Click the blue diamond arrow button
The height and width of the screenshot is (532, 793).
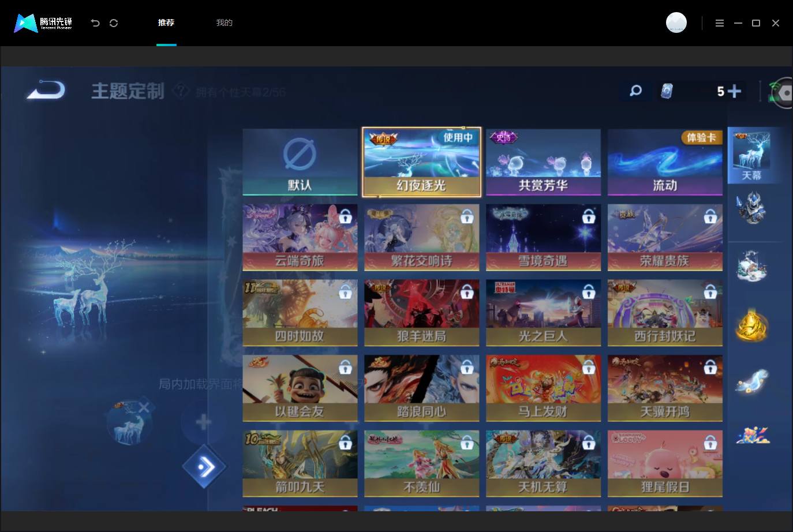[x=204, y=466]
